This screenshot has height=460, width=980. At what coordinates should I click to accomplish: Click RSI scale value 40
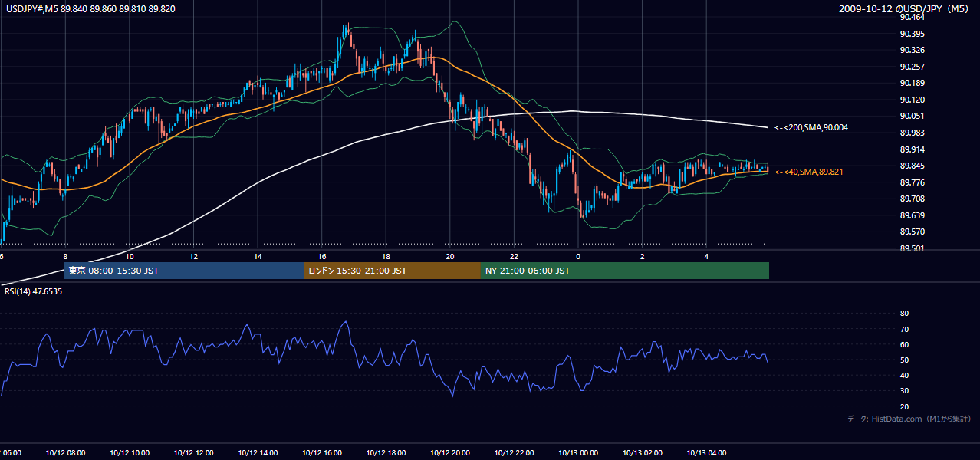click(905, 375)
